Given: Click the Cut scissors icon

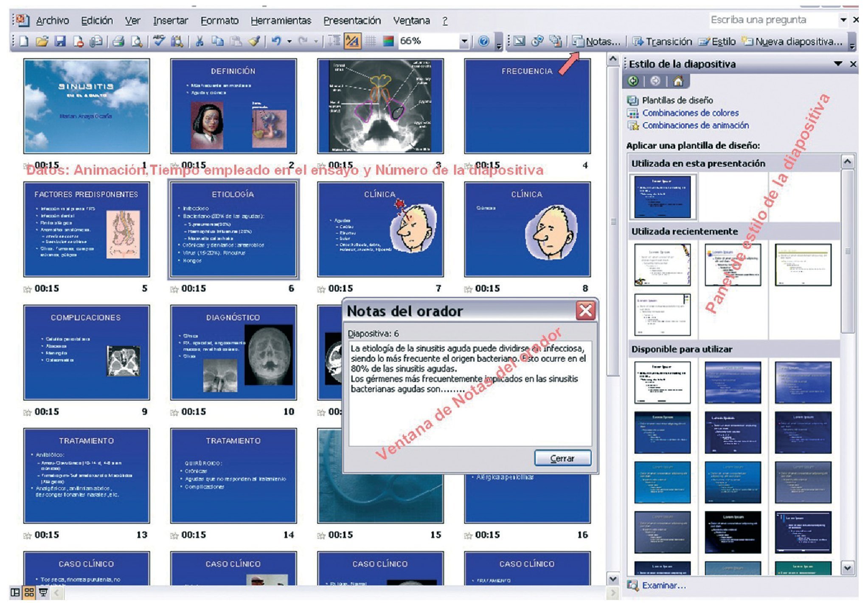Looking at the screenshot, I should (x=199, y=42).
